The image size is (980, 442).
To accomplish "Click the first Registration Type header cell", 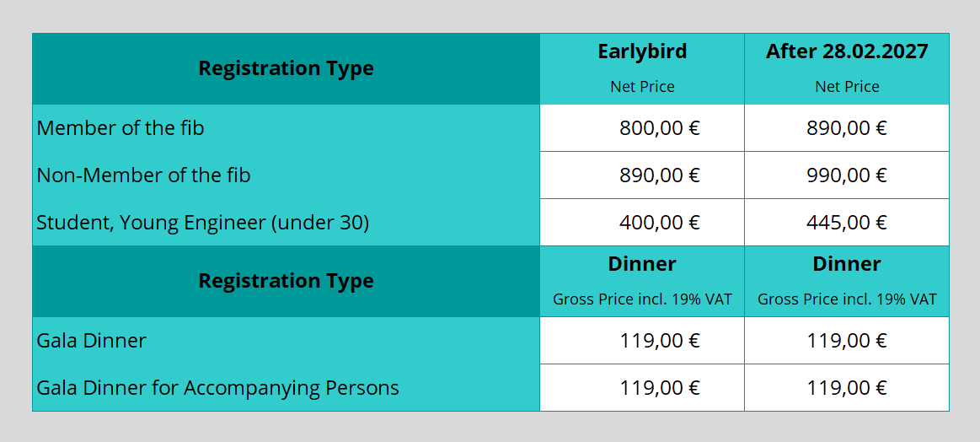I will click(x=286, y=68).
